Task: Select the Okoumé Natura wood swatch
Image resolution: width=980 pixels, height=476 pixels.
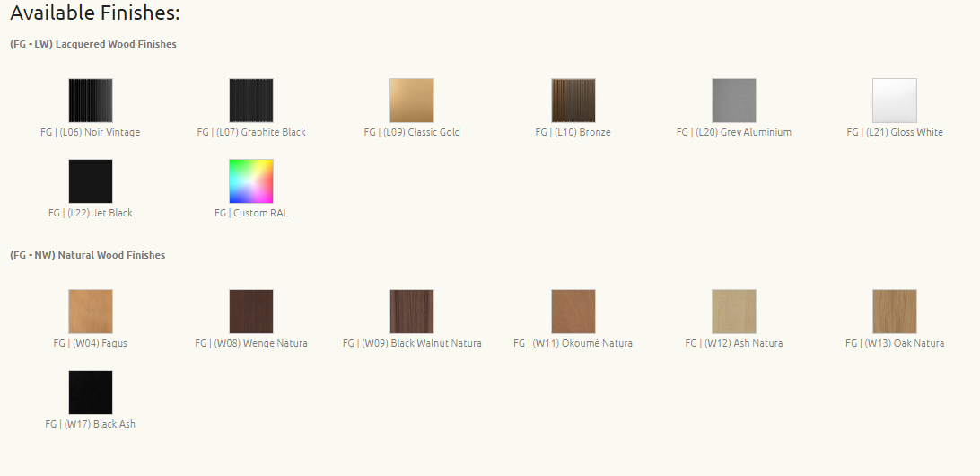Action: click(573, 312)
